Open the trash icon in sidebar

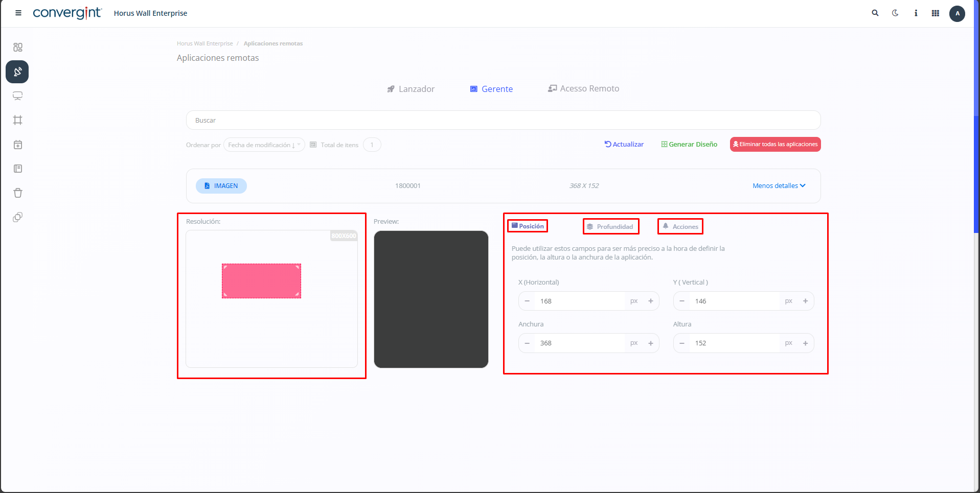pyautogui.click(x=18, y=193)
